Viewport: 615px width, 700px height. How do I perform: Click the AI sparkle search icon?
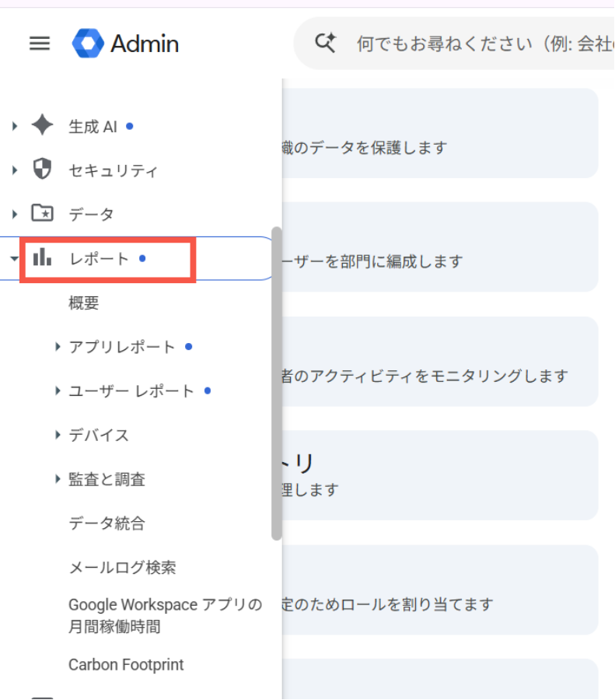(x=325, y=44)
